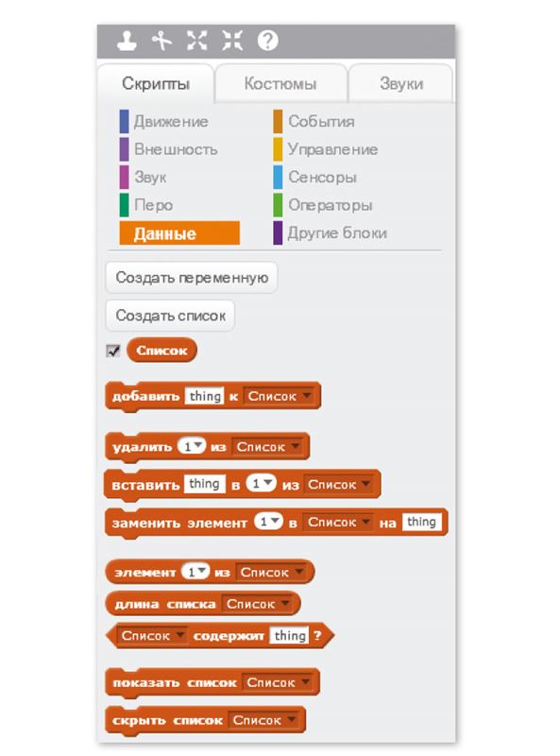Click the Создать список button
Image resolution: width=560 pixels, height=756 pixels.
point(170,316)
